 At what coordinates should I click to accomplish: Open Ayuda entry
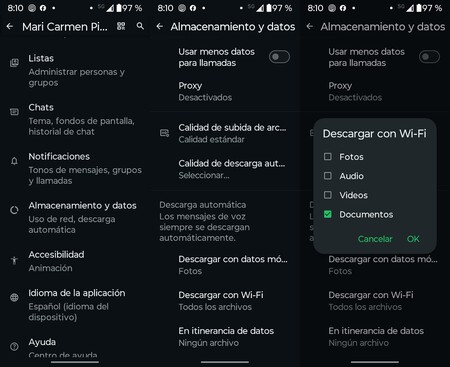pos(75,348)
